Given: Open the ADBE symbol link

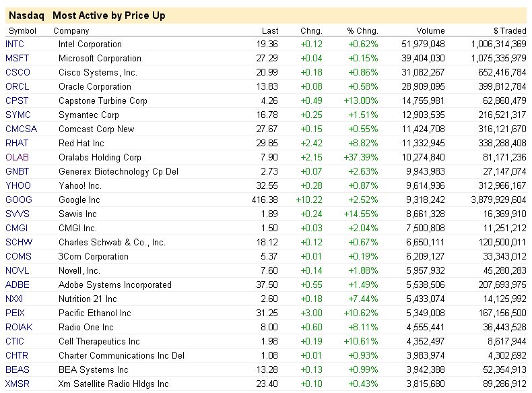Looking at the screenshot, I should (x=18, y=285).
